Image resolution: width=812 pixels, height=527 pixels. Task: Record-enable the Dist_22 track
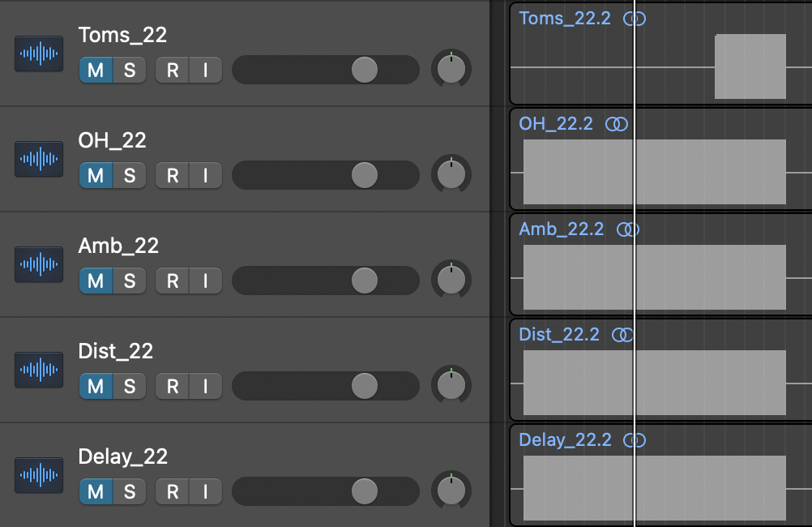click(173, 386)
